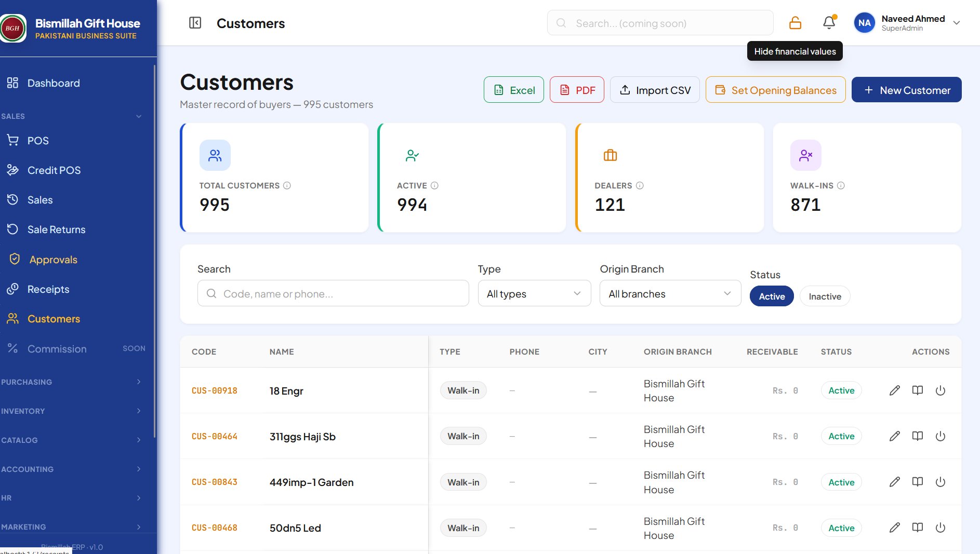Click customer code CUS-00918

[x=215, y=390]
